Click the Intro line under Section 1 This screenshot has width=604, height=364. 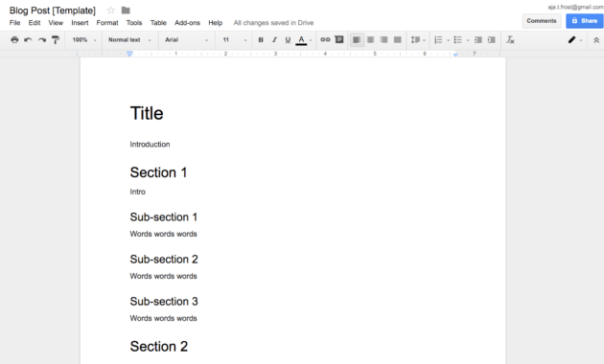137,192
